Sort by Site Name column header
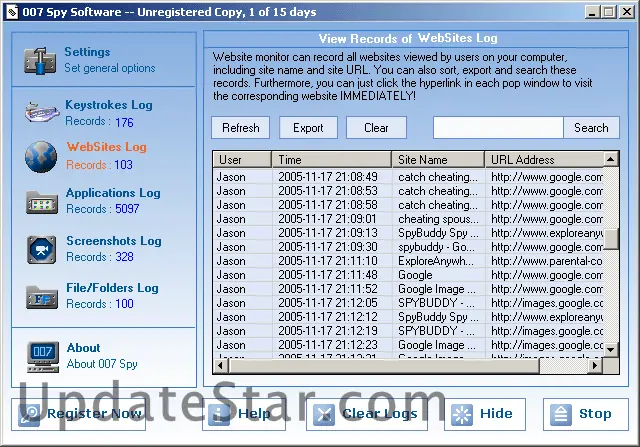 pos(438,160)
